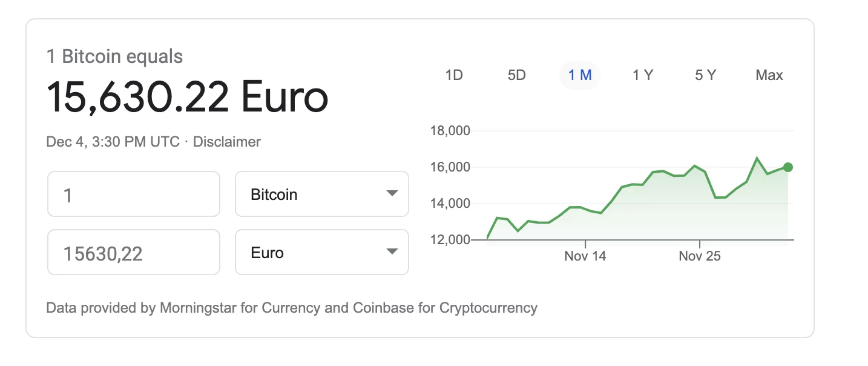
Task: Click the 18,000 gridline label
Action: pyautogui.click(x=450, y=131)
